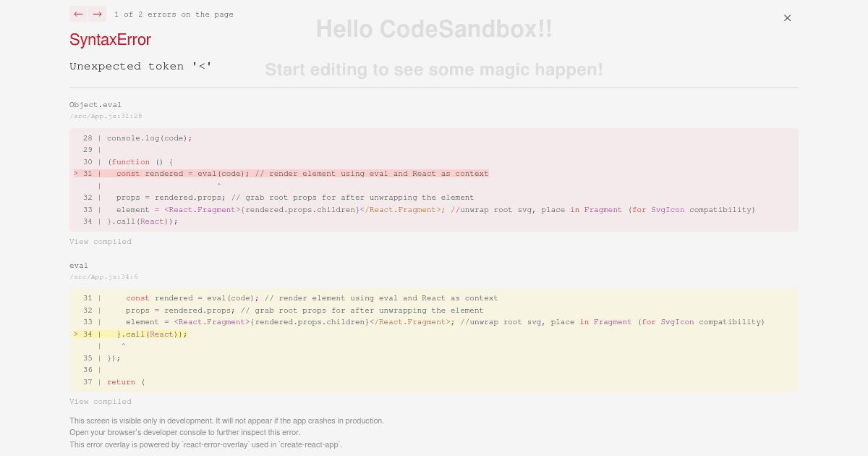Viewport: 868px width, 456px height.
Task: Dismiss the error overlay with the X icon
Action: coord(787,17)
